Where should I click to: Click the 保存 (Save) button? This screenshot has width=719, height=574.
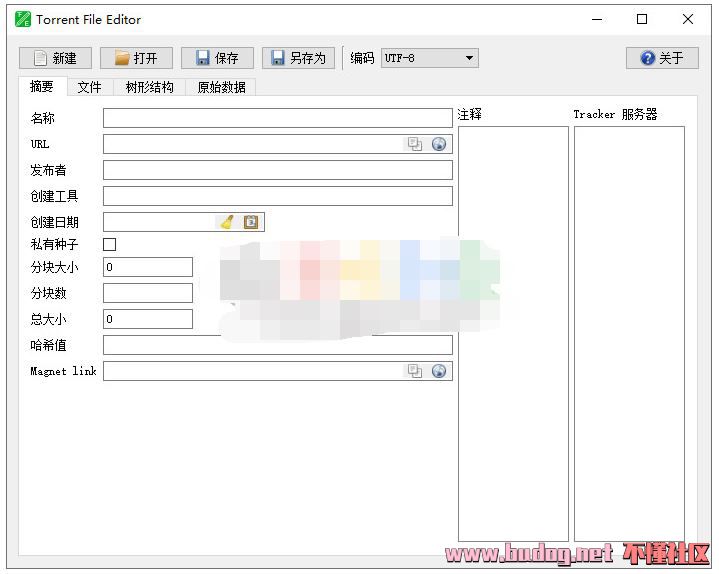tap(217, 58)
